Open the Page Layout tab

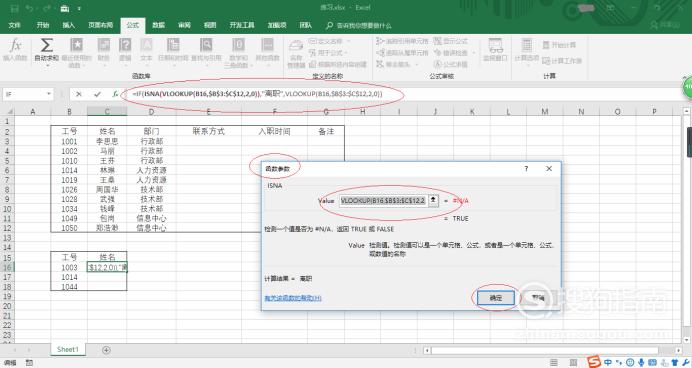pos(100,25)
